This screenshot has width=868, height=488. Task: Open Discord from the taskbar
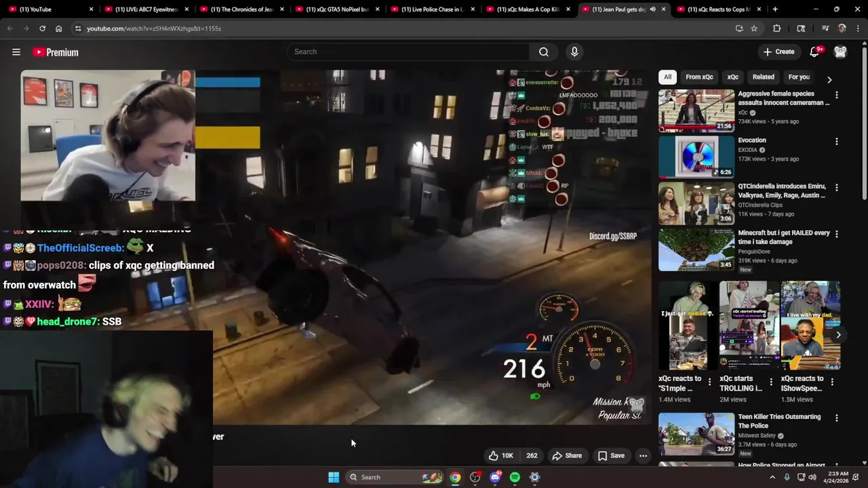click(495, 477)
